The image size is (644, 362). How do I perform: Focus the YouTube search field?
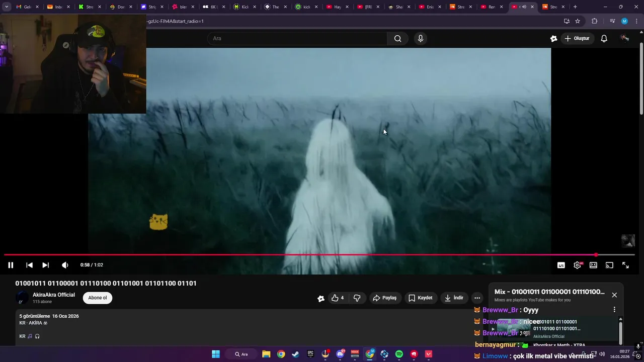click(x=297, y=38)
